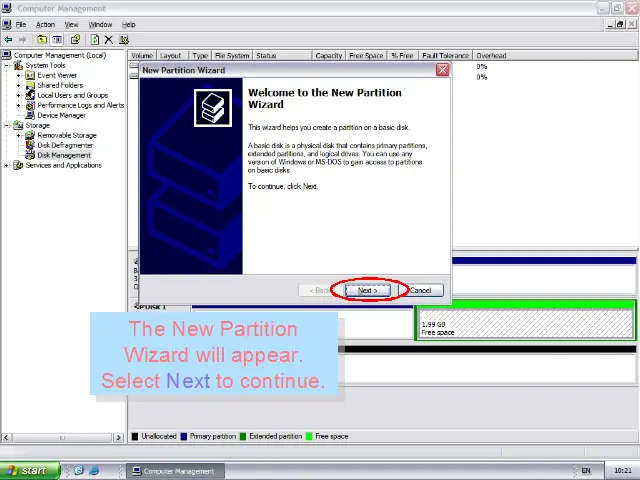Expand the Event Viewer node
The image size is (640, 480).
pyautogui.click(x=18, y=76)
